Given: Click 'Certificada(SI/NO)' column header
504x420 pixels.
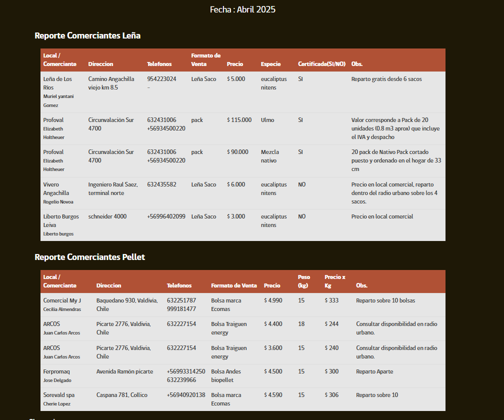Looking at the screenshot, I should pos(322,64).
